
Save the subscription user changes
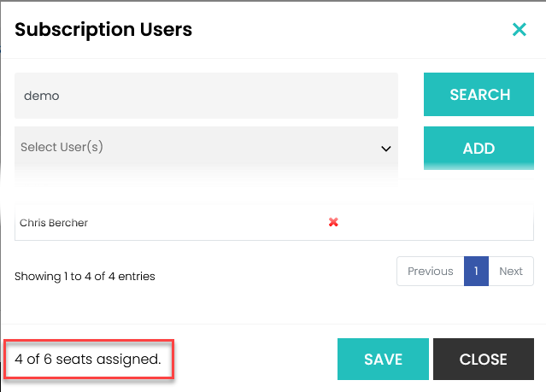(384, 360)
